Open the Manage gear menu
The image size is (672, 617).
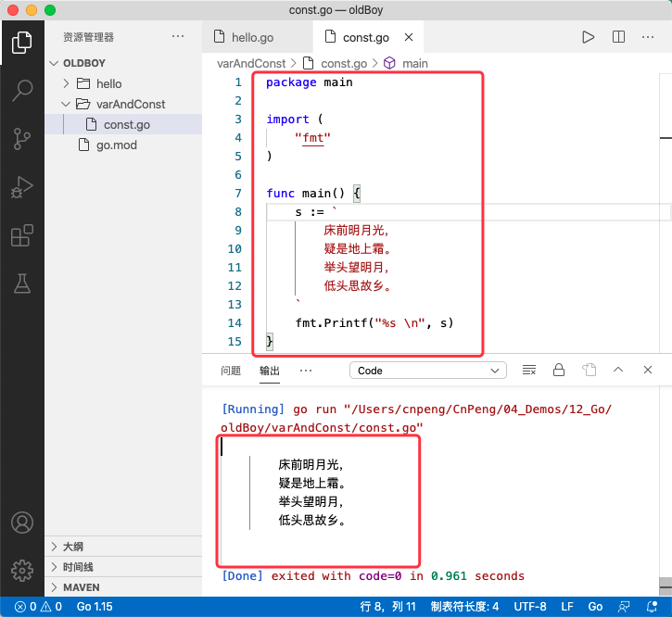(x=22, y=569)
